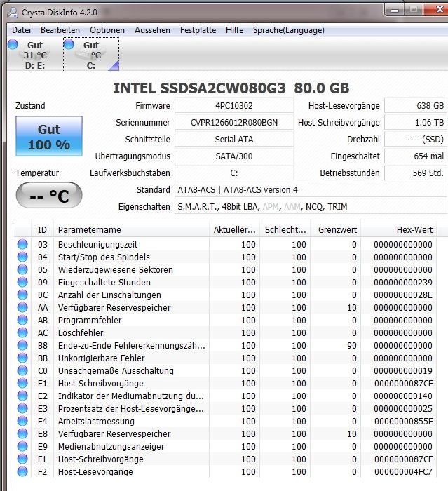
Task: Click hex value 0000000855F
Action: click(x=404, y=421)
